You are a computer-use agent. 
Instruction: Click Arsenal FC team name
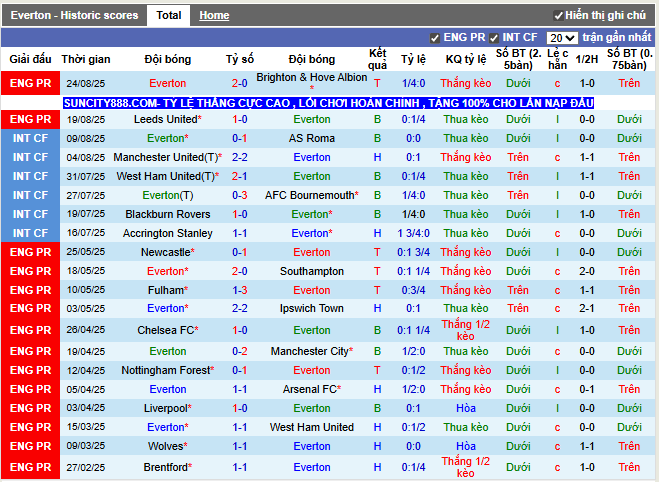310,390
